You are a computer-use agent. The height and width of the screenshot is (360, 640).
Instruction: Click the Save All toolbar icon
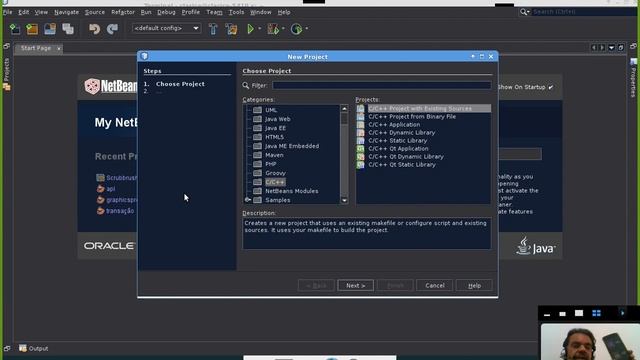click(x=68, y=29)
